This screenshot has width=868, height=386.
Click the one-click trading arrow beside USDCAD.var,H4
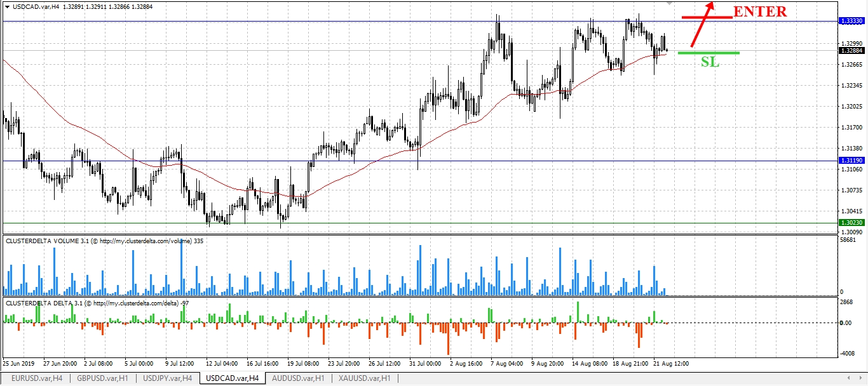(6, 6)
